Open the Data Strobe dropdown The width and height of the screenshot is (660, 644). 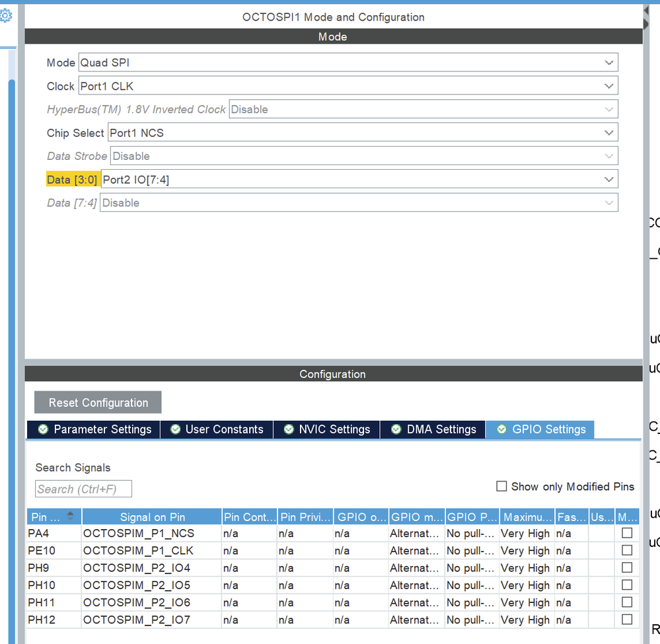click(x=364, y=156)
